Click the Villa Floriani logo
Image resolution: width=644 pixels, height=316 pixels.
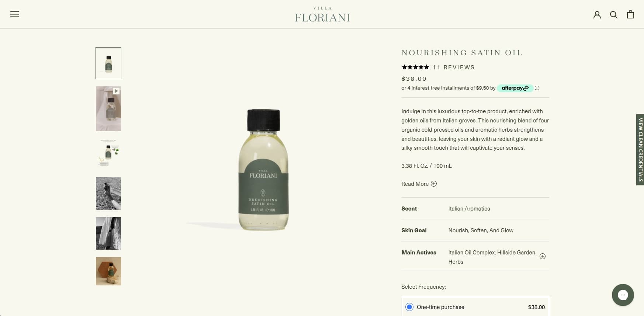coord(322,15)
